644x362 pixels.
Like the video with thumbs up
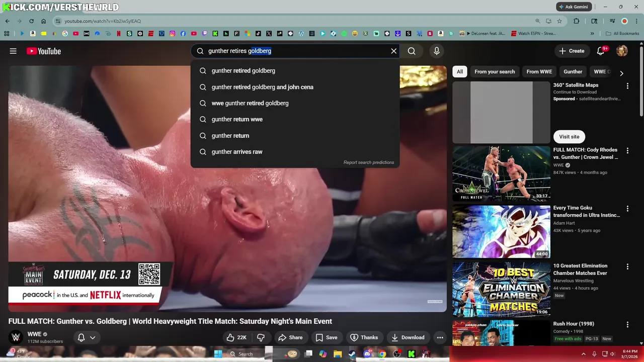[x=236, y=337]
